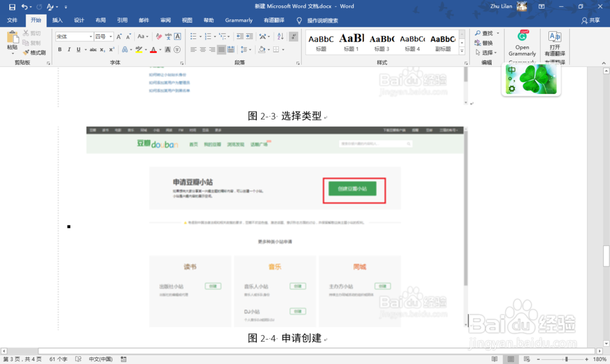Open the font name dropdown (宋体)
The width and height of the screenshot is (610, 364).
point(91,37)
